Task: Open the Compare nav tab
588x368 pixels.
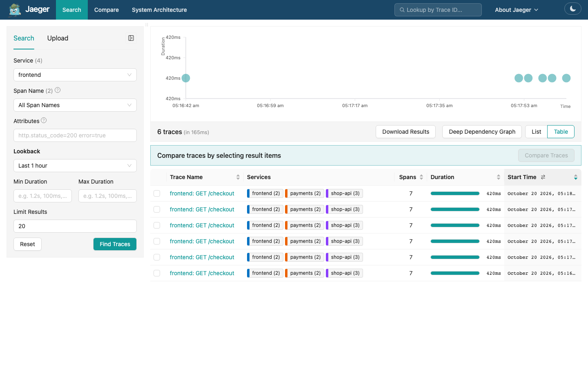Action: (x=107, y=10)
